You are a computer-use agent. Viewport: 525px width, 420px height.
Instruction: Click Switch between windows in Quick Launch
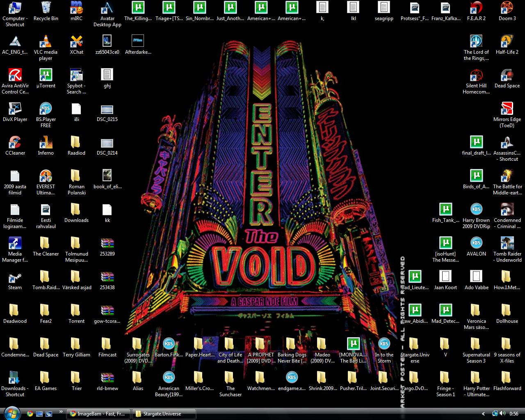click(x=49, y=413)
